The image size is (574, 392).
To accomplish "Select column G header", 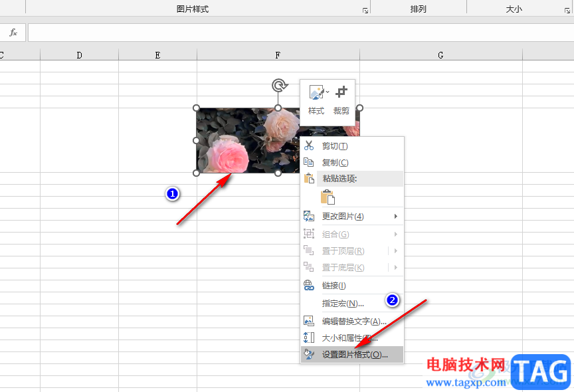I will [x=440, y=55].
